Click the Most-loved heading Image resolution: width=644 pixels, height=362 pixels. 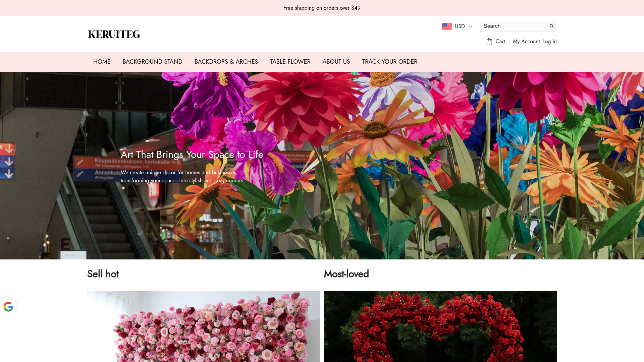point(346,274)
